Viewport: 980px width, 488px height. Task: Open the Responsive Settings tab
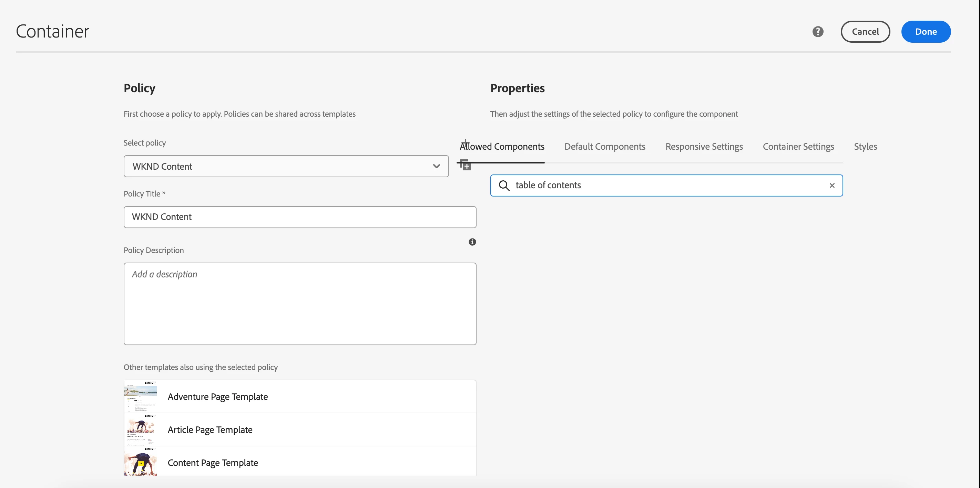pos(704,147)
